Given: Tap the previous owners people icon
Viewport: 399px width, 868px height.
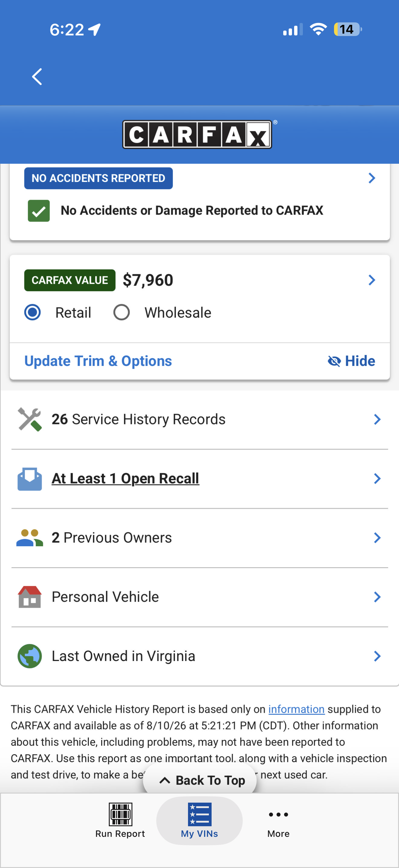Looking at the screenshot, I should pyautogui.click(x=30, y=538).
